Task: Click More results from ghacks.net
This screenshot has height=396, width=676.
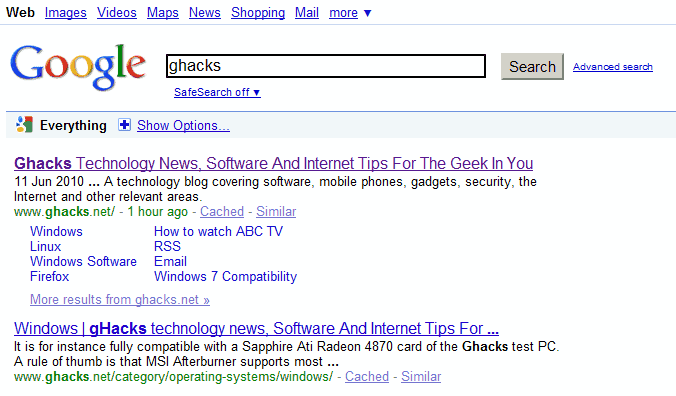Action: 120,299
